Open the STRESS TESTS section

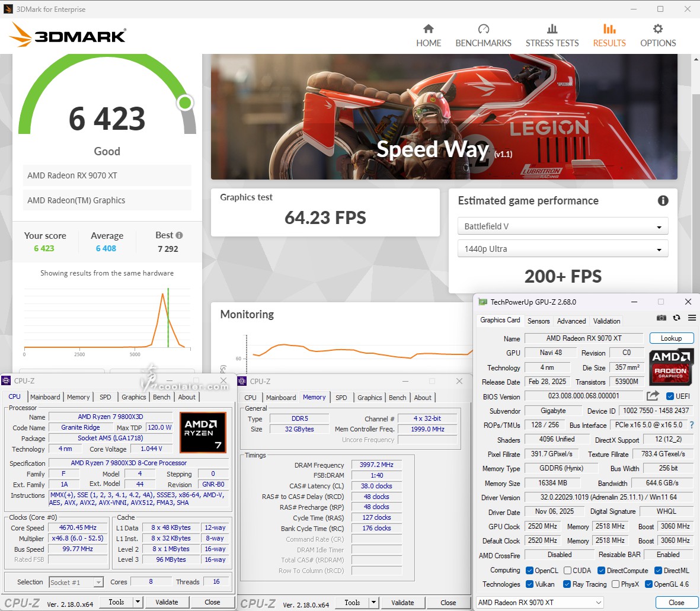pos(552,36)
